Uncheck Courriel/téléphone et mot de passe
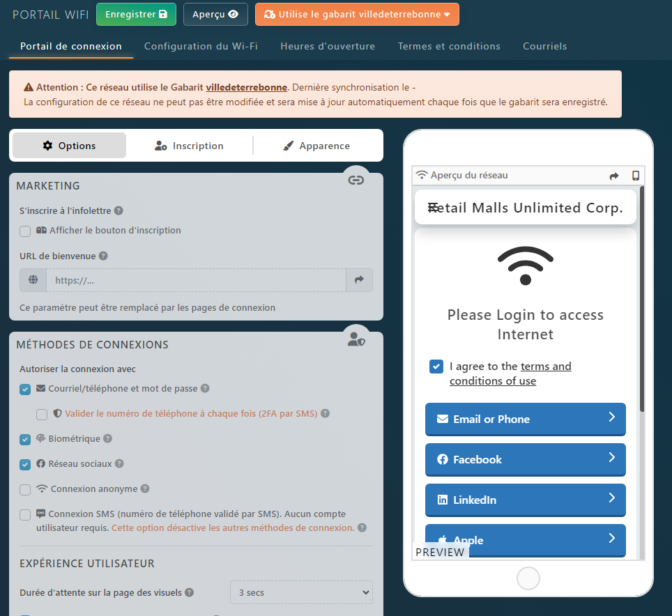 point(25,390)
